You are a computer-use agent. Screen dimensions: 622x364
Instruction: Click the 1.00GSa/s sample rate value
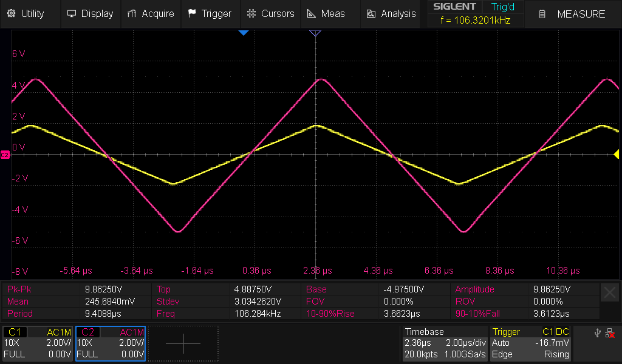[x=465, y=354]
